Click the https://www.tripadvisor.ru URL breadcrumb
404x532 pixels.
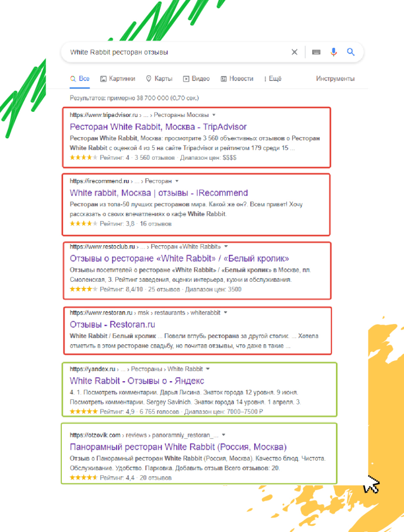104,115
